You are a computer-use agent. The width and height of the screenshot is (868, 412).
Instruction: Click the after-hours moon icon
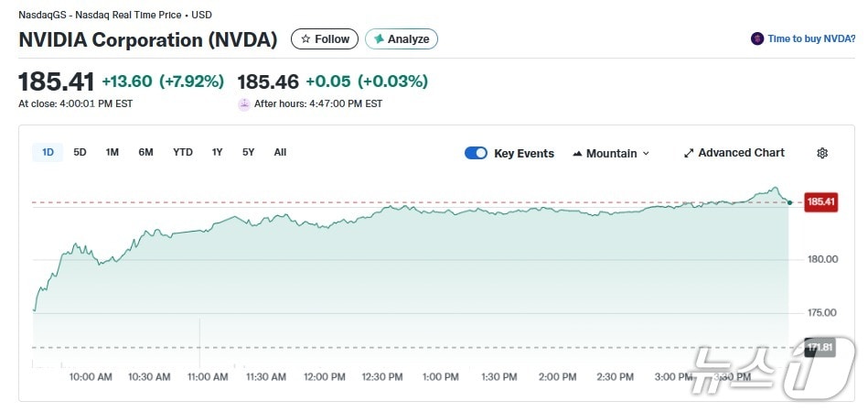[x=244, y=104]
